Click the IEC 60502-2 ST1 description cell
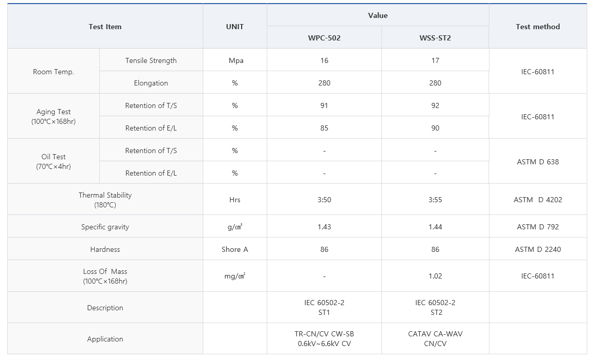The image size is (597, 364). click(324, 307)
